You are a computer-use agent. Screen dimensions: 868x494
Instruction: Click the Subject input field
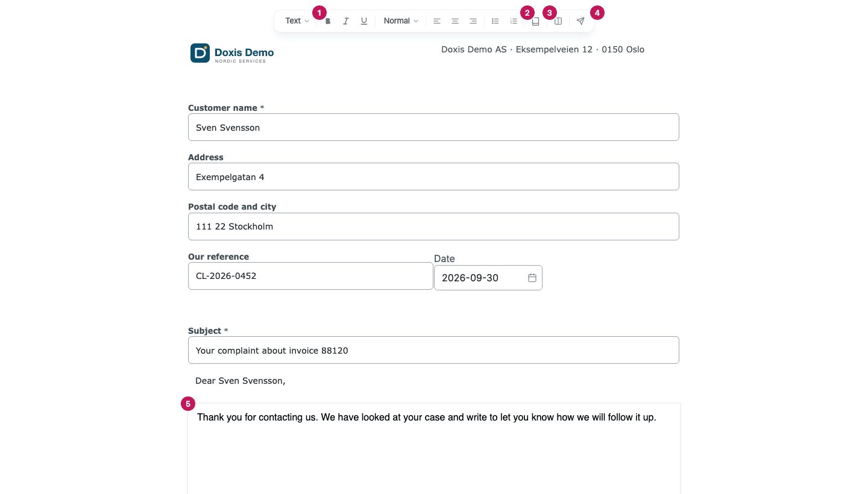click(433, 350)
